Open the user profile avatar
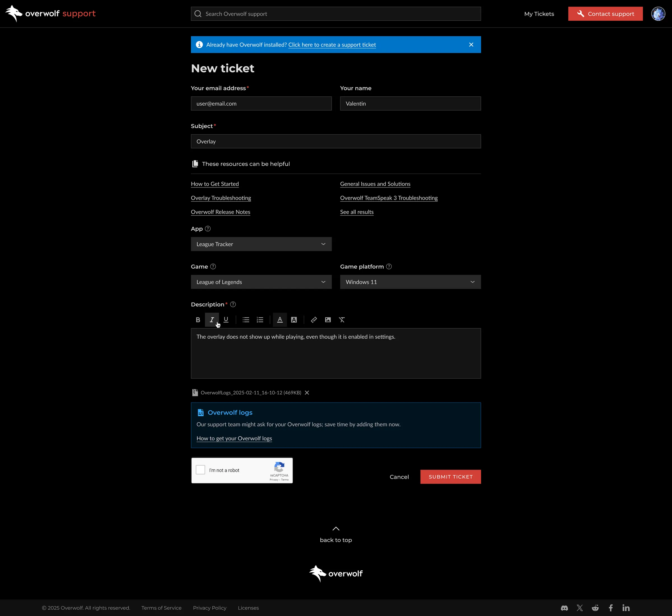This screenshot has width=672, height=616. (658, 14)
